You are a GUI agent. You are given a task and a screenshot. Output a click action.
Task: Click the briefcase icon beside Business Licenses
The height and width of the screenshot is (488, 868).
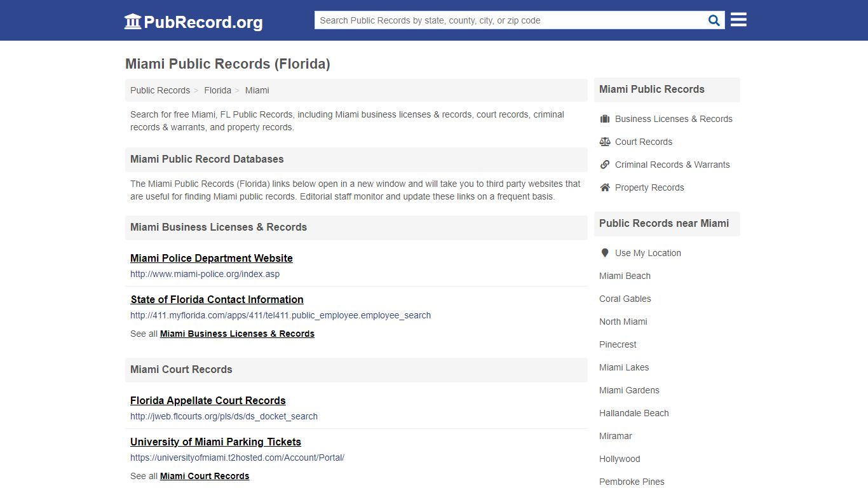pos(605,119)
